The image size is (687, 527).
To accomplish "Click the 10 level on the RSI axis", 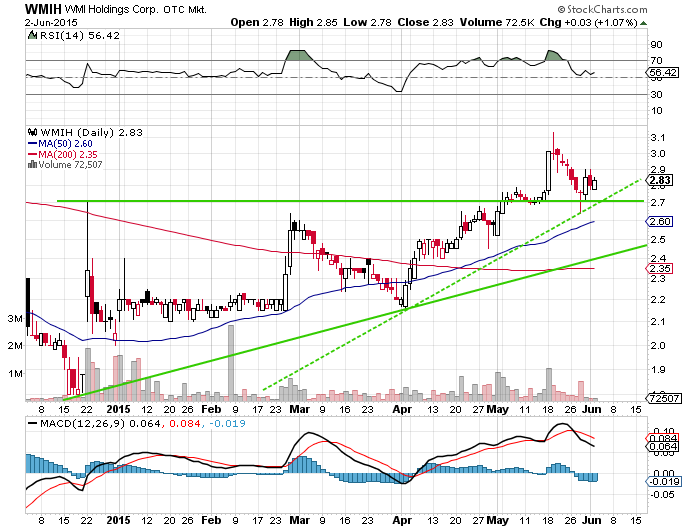I will coord(656,110).
